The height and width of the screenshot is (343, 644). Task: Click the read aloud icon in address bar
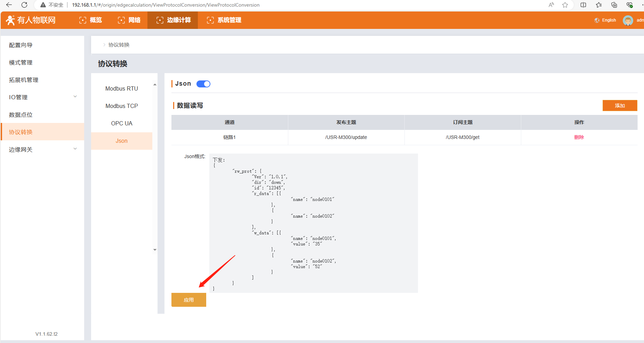click(551, 5)
